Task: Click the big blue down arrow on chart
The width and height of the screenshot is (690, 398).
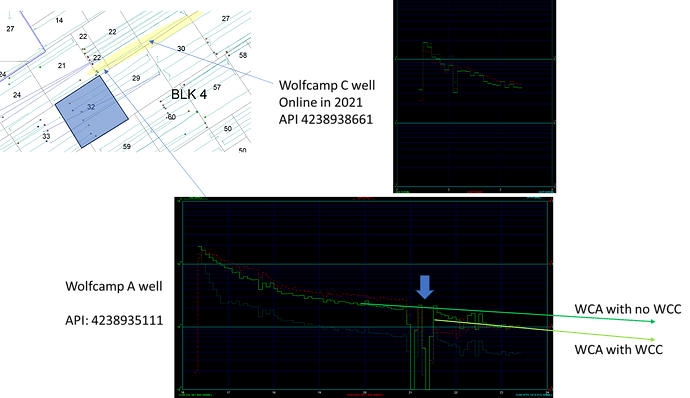Action: (425, 287)
